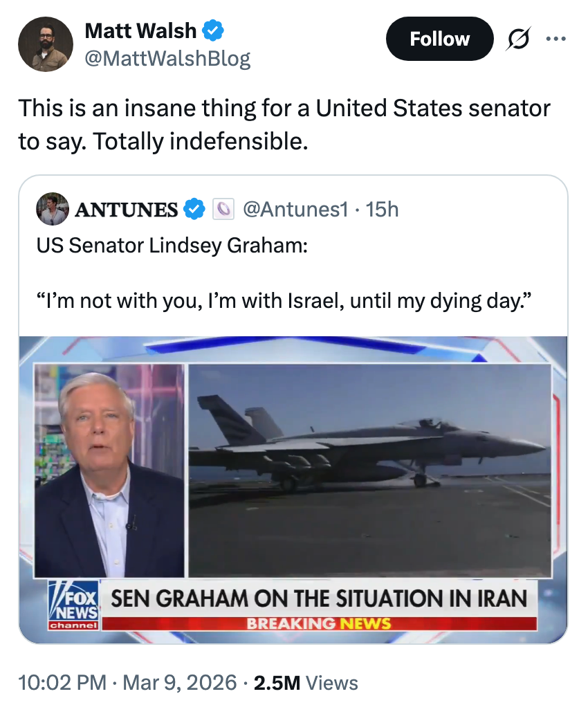
Task: Click ANTUNES's blue verified checkmark
Action: coord(194,209)
